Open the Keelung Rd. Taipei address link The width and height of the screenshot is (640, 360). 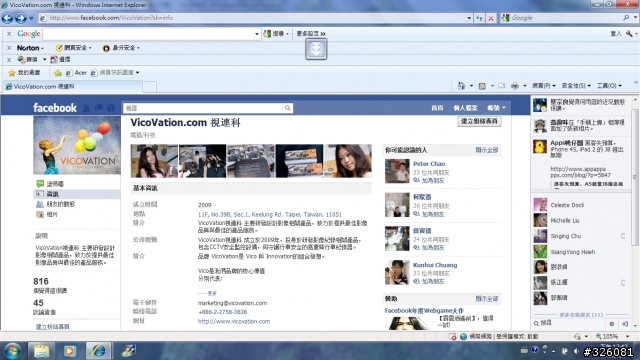click(x=270, y=214)
